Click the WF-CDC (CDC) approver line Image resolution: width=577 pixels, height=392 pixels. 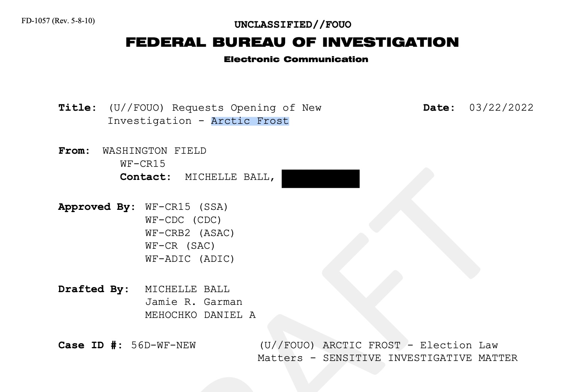(183, 220)
